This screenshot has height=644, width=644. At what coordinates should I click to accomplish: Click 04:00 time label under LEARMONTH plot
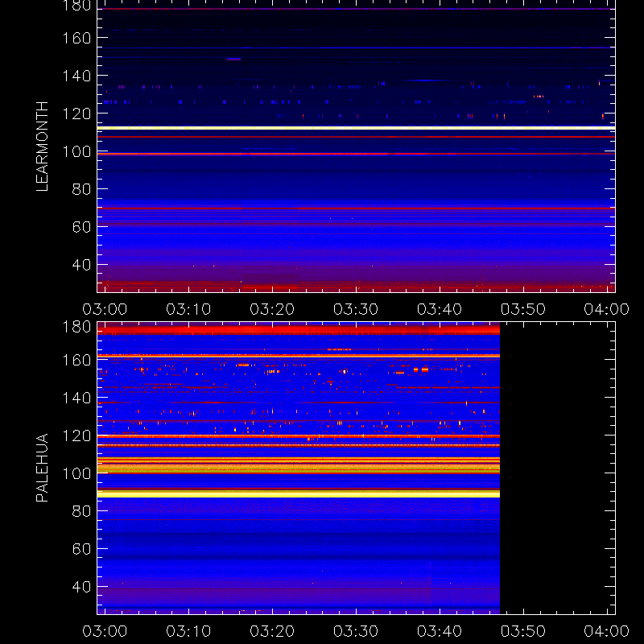point(607,309)
